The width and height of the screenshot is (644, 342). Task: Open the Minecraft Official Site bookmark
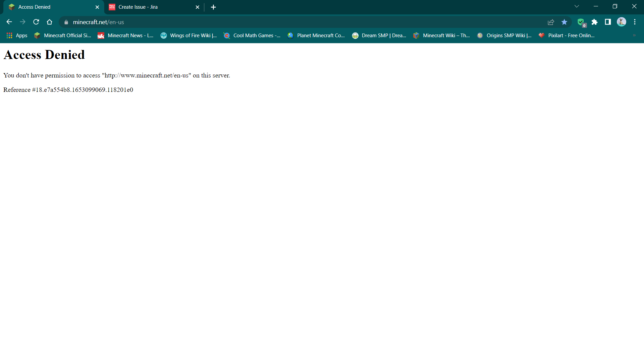click(63, 36)
